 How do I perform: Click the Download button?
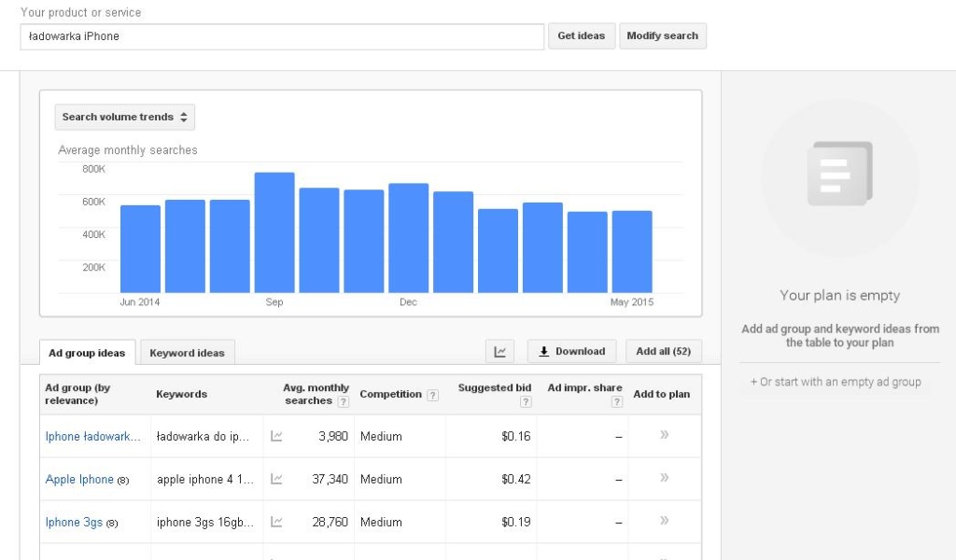(x=572, y=352)
